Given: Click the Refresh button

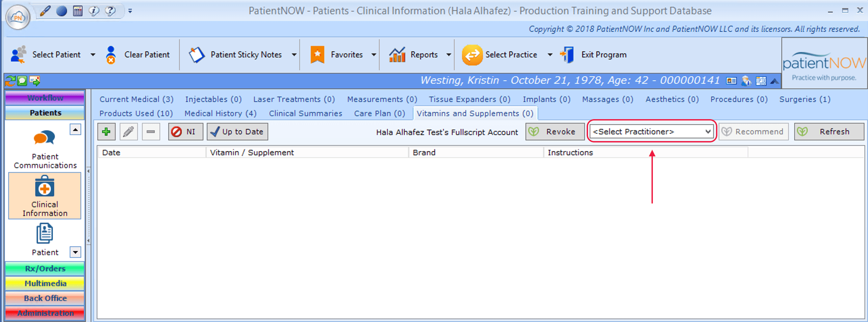Looking at the screenshot, I should pyautogui.click(x=829, y=132).
